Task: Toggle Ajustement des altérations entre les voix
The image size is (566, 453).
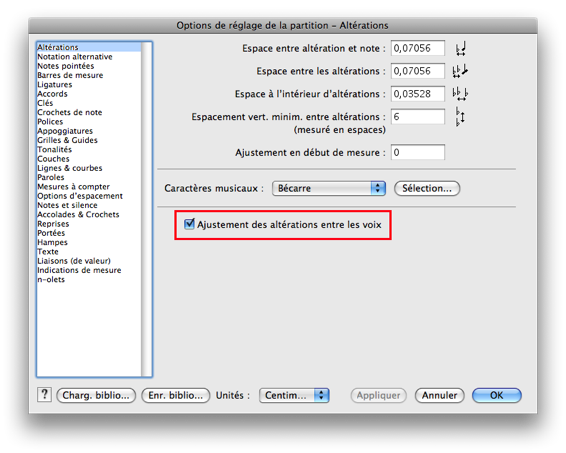Action: coord(189,224)
